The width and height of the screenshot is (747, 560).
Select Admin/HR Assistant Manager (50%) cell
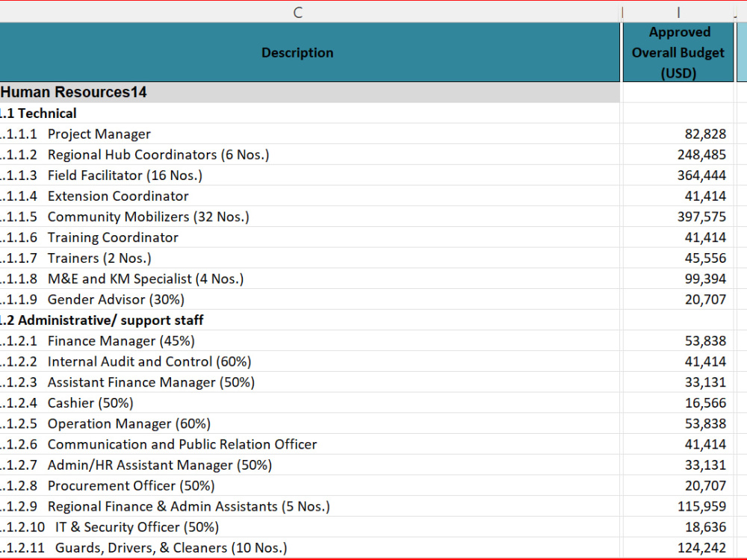(x=310, y=464)
